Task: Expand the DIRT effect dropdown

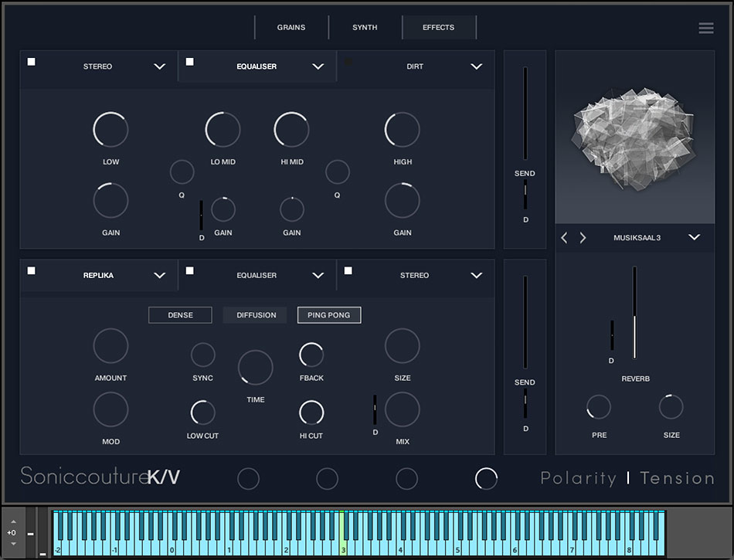Action: pyautogui.click(x=476, y=66)
